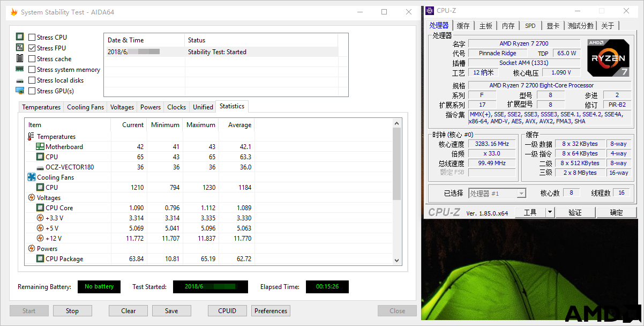Enable the Stress CPU checkbox
Screen dimensions: 644x326
coord(32,38)
